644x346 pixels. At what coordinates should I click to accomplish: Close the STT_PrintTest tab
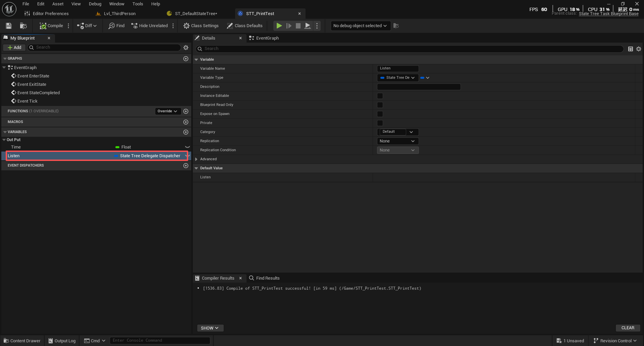(300, 14)
